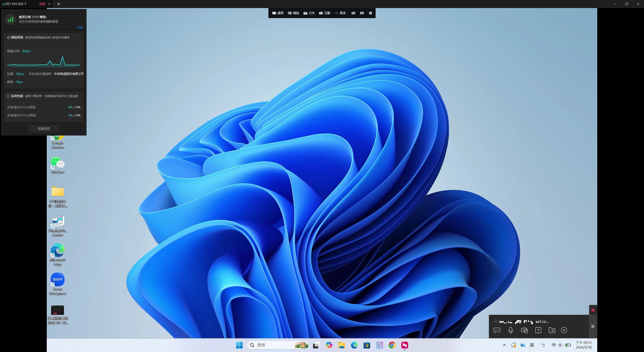The height and width of the screenshot is (352, 644).
Task: Click the fullscreen expand icon in remote toolbar
Action: [353, 13]
